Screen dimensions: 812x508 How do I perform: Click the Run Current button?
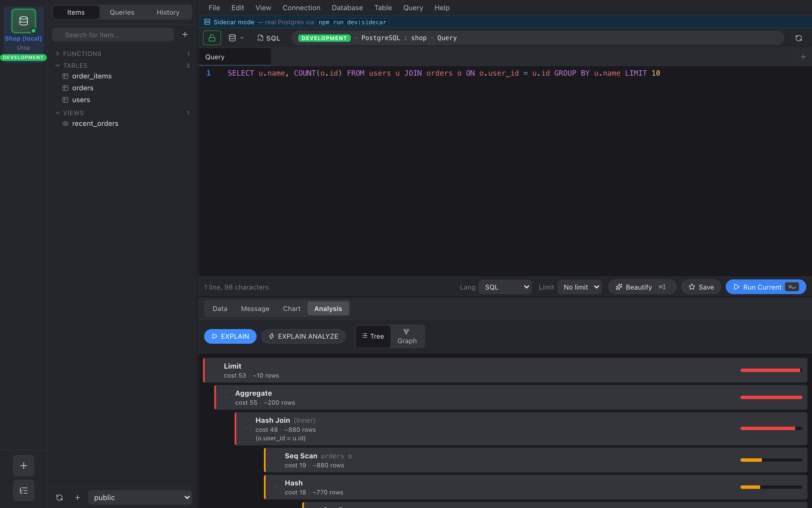click(x=766, y=287)
